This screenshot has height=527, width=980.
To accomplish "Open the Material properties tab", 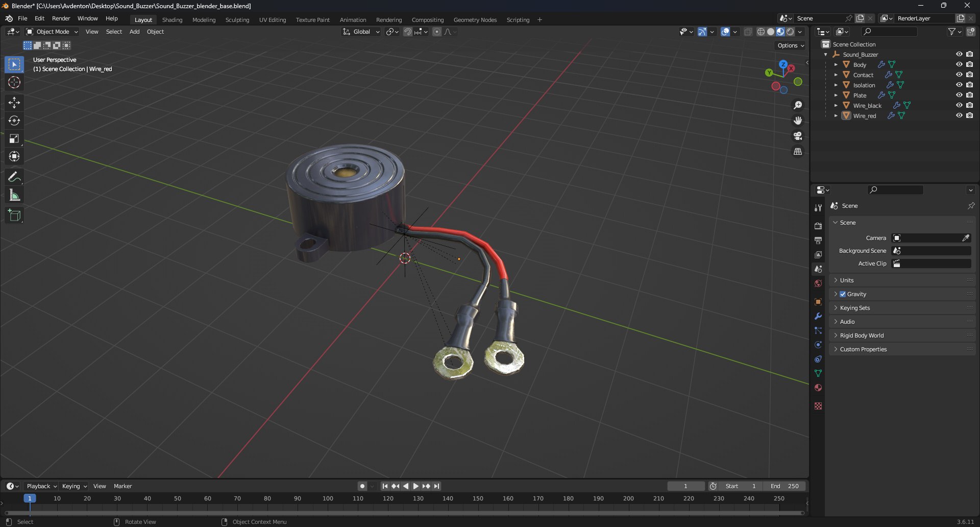I will 818,388.
